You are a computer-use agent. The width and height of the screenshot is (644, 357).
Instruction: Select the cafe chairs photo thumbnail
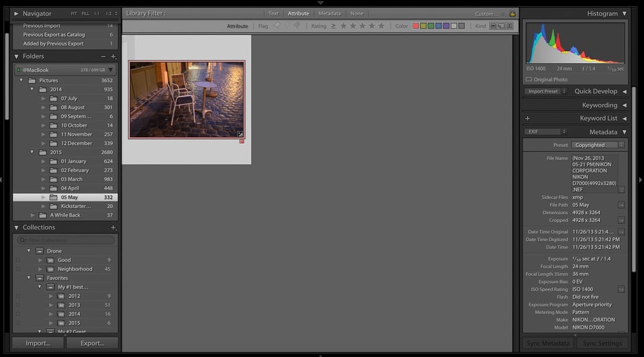tap(186, 99)
